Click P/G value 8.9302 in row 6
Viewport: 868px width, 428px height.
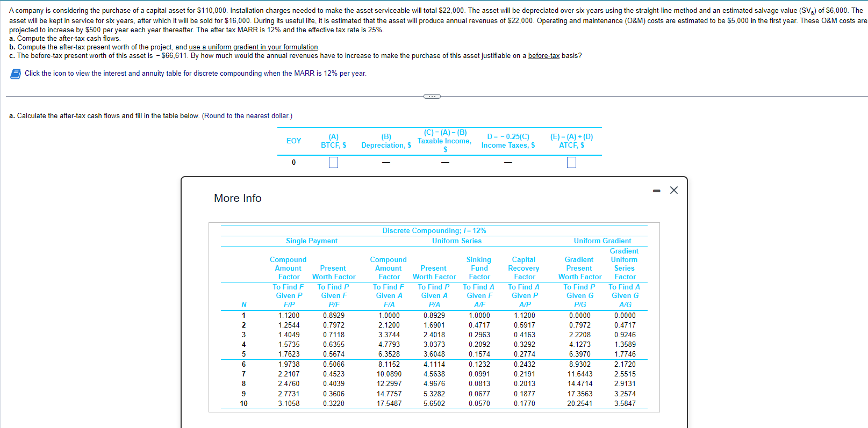tap(580, 364)
